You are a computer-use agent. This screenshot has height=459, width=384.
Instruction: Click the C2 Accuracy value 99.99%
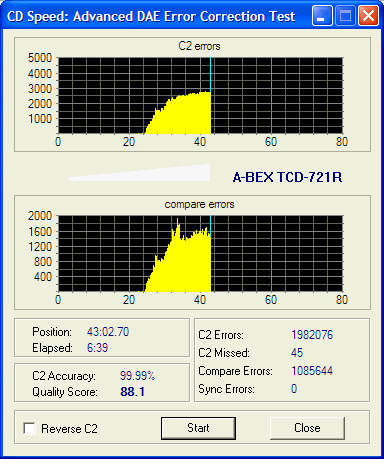tap(137, 376)
